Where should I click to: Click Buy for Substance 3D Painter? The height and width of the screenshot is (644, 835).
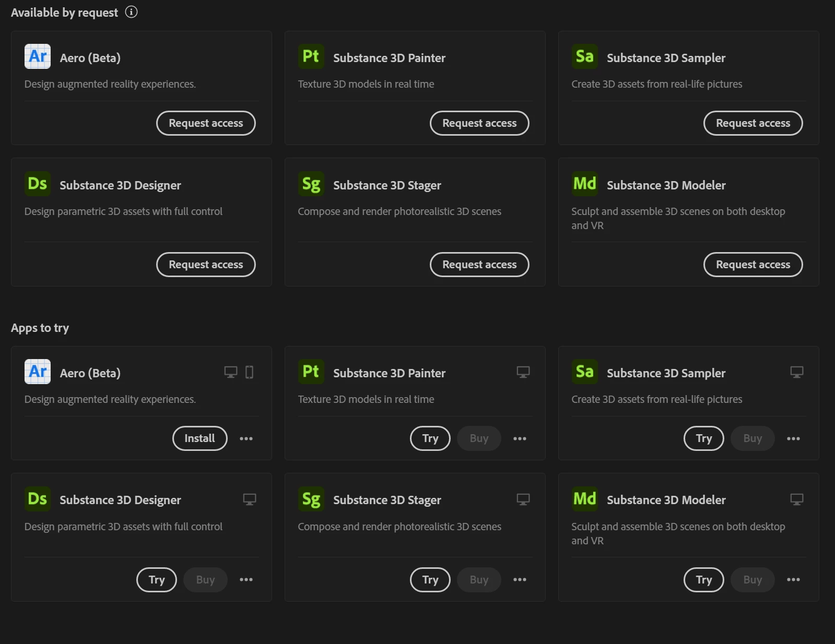(479, 438)
